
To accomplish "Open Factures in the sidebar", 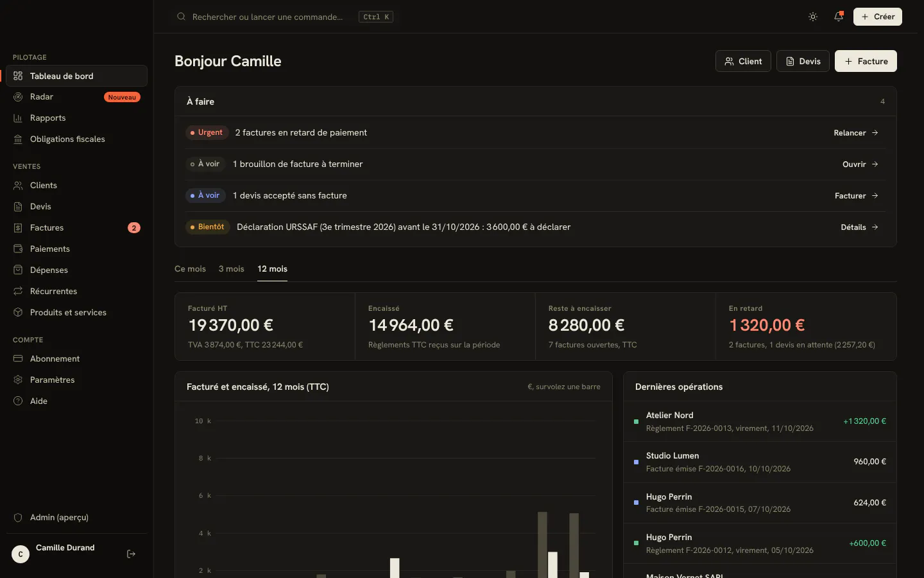I will (77, 228).
